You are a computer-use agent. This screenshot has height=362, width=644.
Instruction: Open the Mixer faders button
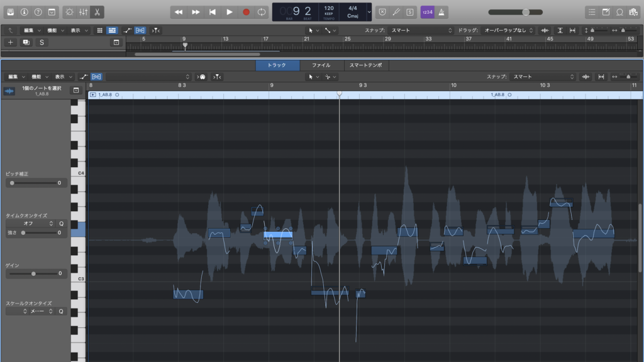click(x=84, y=12)
